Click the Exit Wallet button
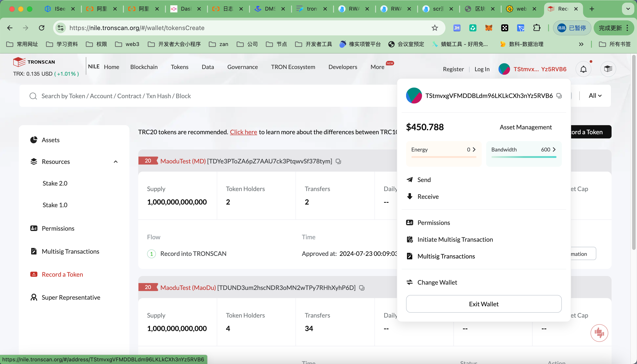Screen dimensions: 637x364 coord(484,304)
